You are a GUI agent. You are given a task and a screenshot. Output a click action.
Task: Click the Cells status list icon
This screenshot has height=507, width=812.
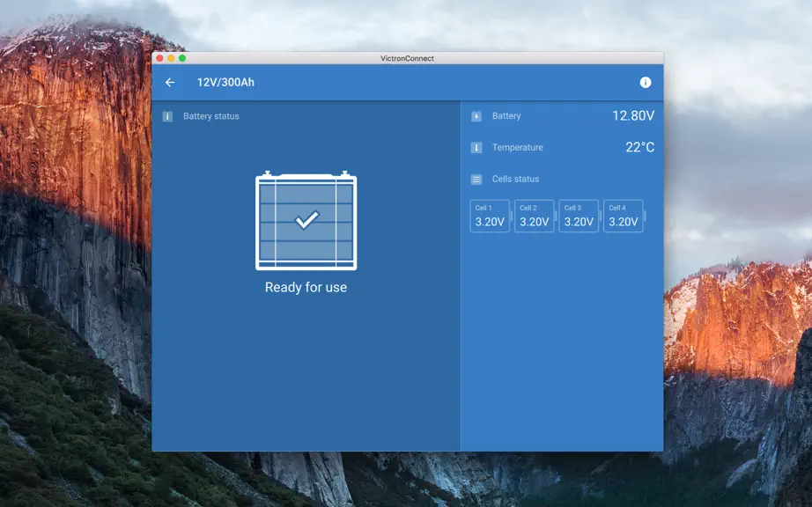coord(476,179)
